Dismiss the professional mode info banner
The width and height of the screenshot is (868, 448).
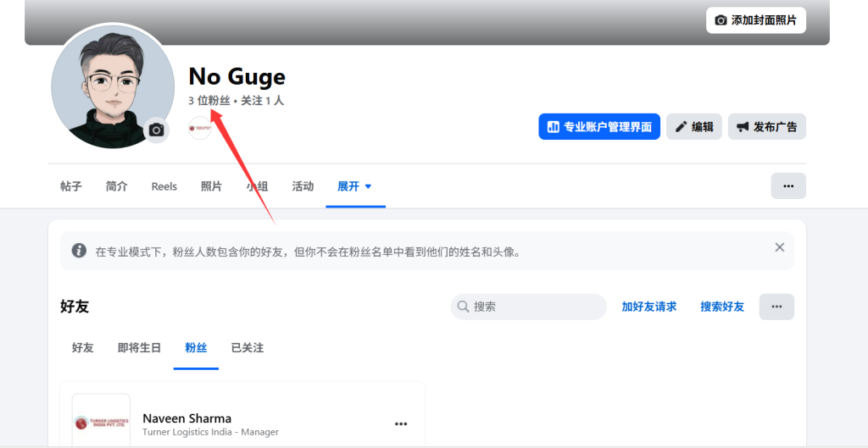(x=779, y=247)
